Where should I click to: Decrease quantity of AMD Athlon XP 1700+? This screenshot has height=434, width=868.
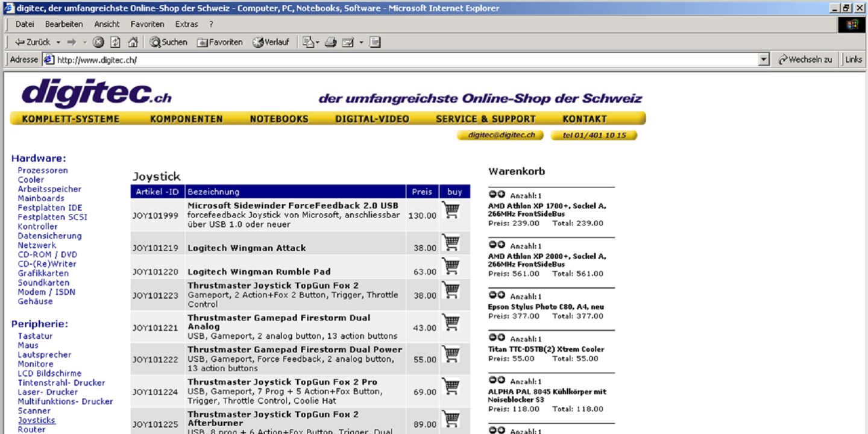tap(492, 194)
